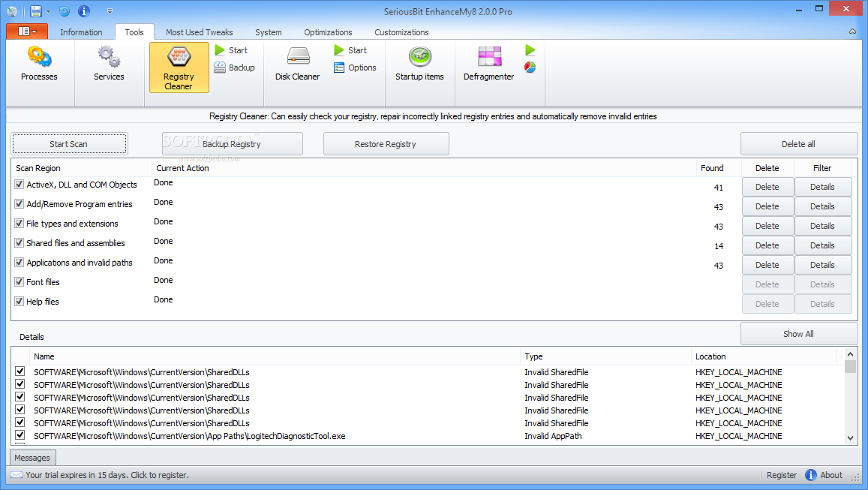This screenshot has width=868, height=490.
Task: Sort details by the Type column header
Action: tap(605, 356)
